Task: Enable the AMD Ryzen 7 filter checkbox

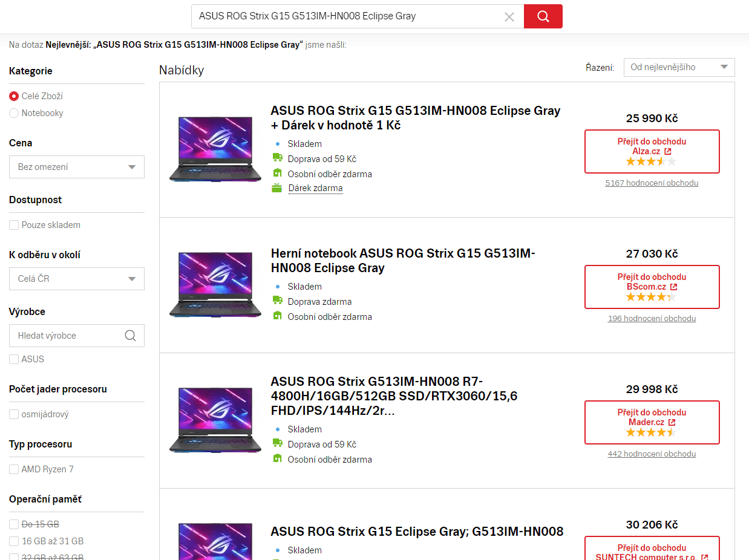Action: [x=14, y=469]
